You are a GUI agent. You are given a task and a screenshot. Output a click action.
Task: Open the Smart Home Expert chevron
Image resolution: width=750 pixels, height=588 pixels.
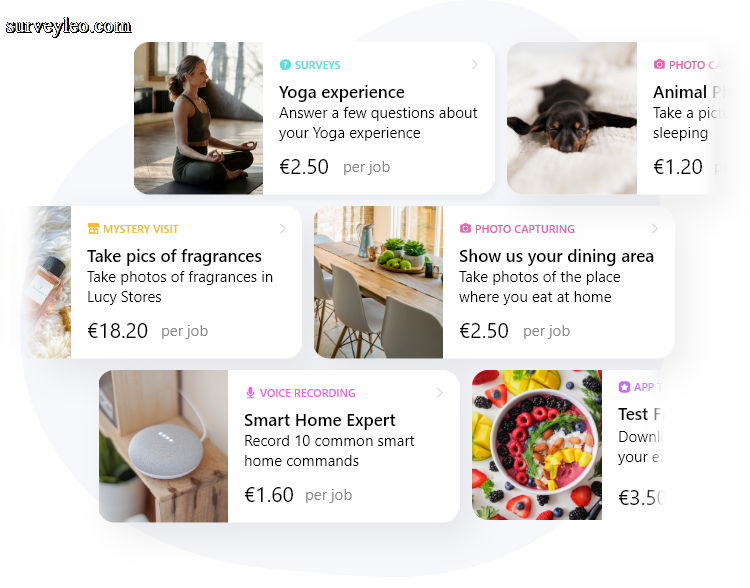click(x=440, y=393)
